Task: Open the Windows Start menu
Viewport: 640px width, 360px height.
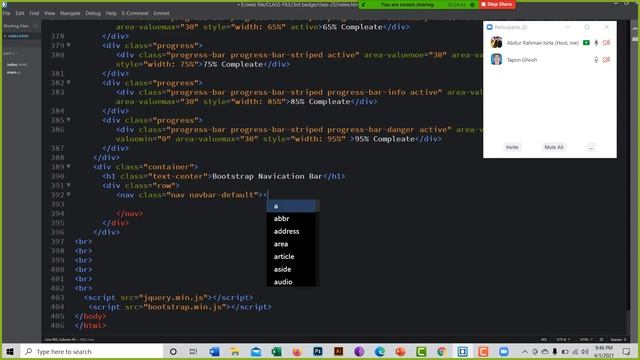Action: pos(10,351)
